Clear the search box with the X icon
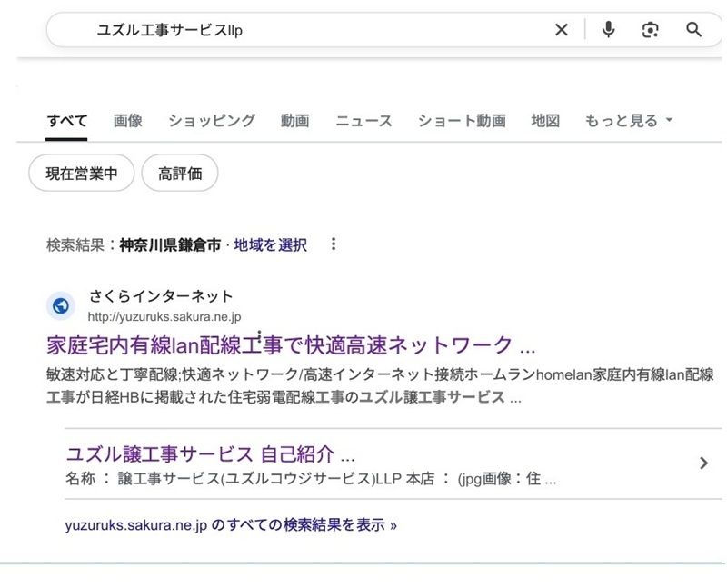 pyautogui.click(x=562, y=30)
